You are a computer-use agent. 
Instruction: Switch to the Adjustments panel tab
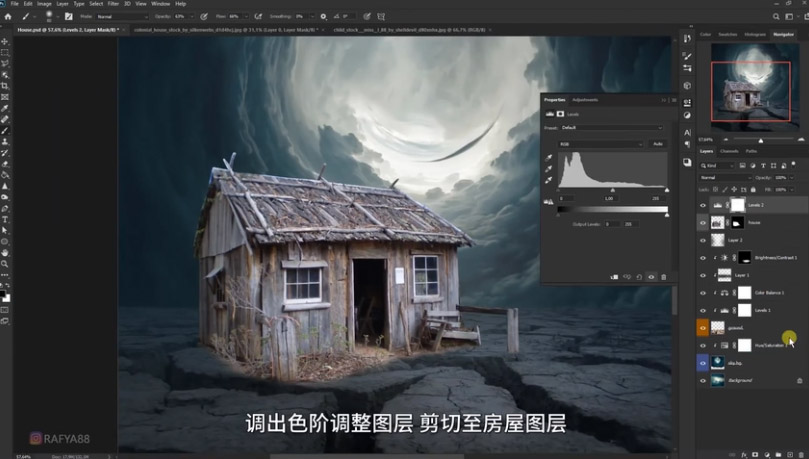(585, 100)
